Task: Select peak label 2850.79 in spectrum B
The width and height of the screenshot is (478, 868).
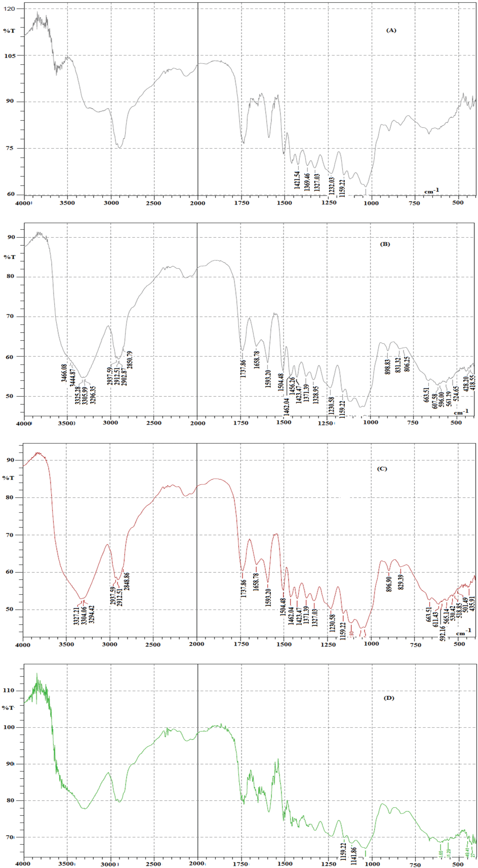Action: (x=130, y=360)
